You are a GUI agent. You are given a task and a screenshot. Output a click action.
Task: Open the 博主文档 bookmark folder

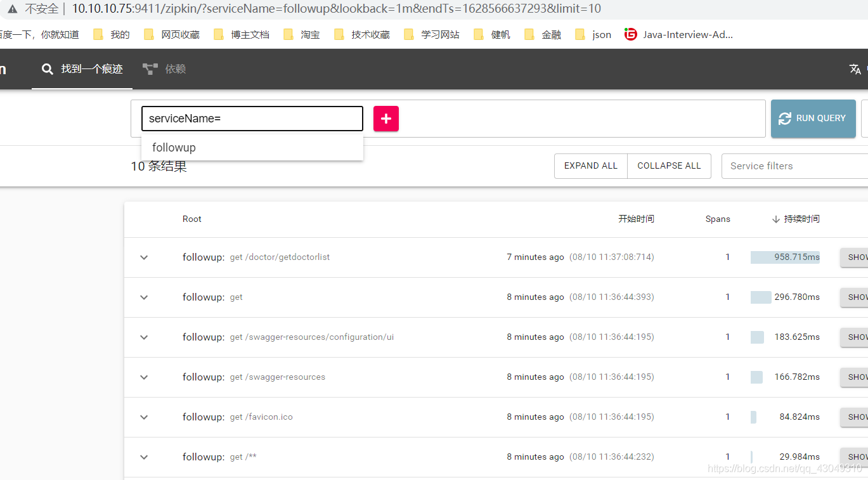tap(242, 34)
